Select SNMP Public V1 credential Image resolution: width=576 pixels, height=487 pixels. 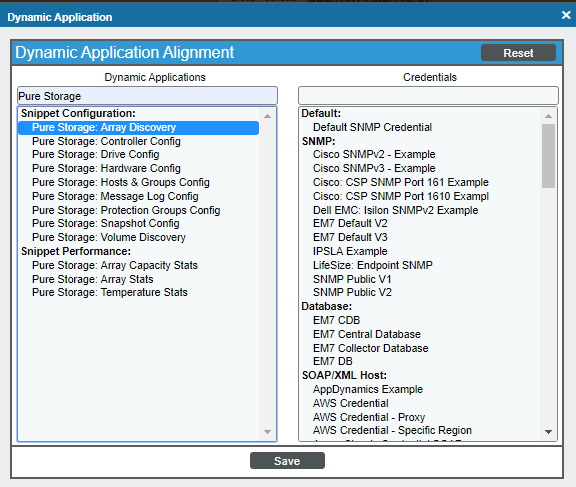tap(352, 279)
